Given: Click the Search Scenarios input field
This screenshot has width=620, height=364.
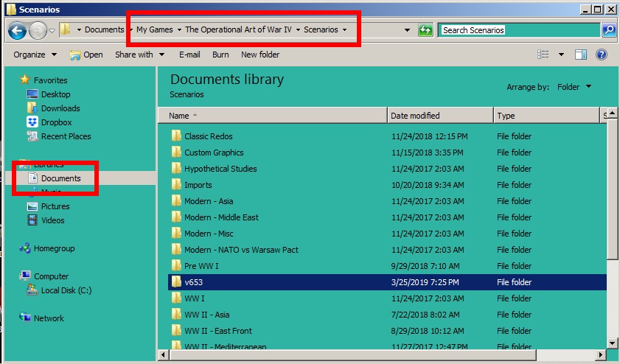Looking at the screenshot, I should point(519,30).
